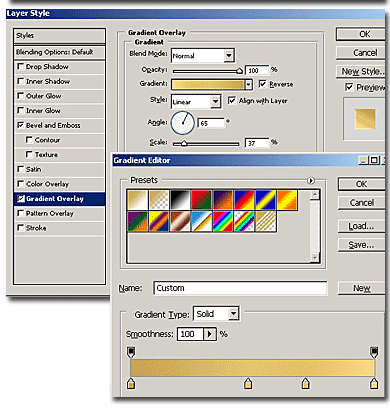Select the rightmost color stop below gradient bar
390x409 pixels.
pyautogui.click(x=374, y=383)
